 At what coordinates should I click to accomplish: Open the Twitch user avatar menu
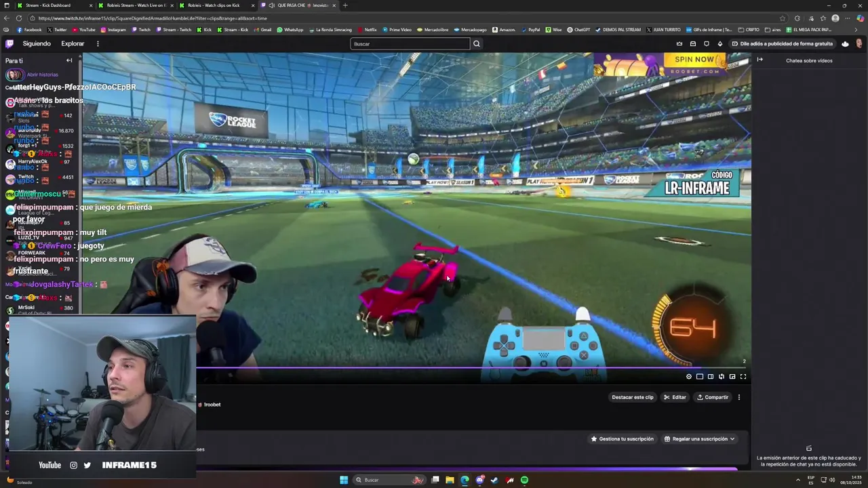click(x=859, y=43)
